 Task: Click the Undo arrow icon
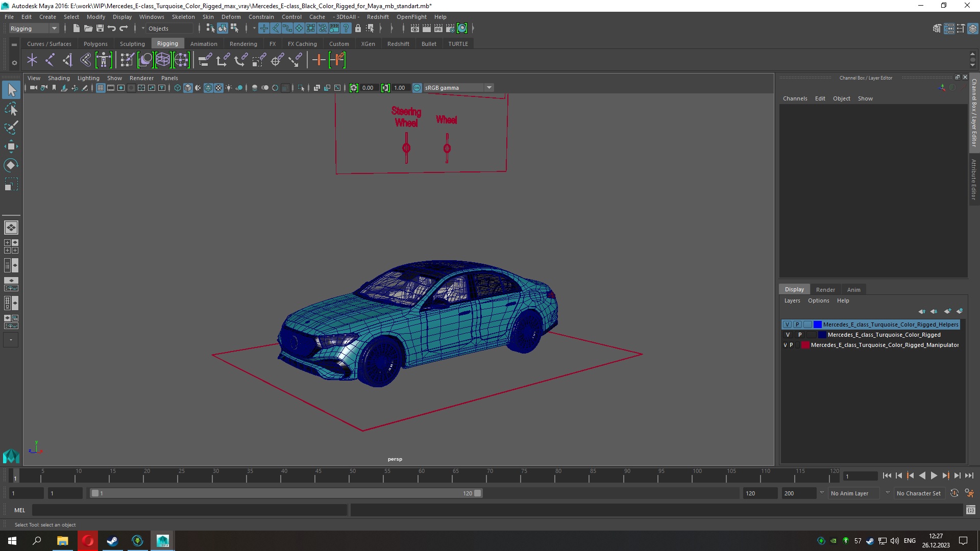tap(112, 29)
